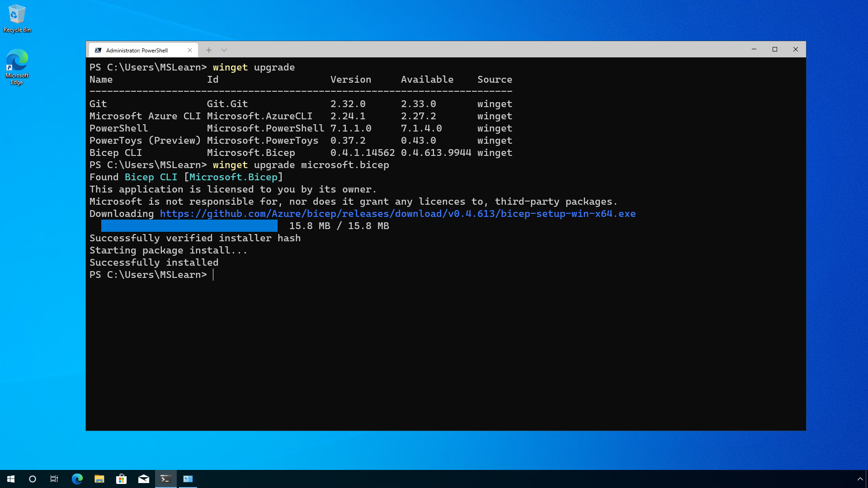Click the download progress bar
This screenshot has width=868, height=488.
pos(190,226)
